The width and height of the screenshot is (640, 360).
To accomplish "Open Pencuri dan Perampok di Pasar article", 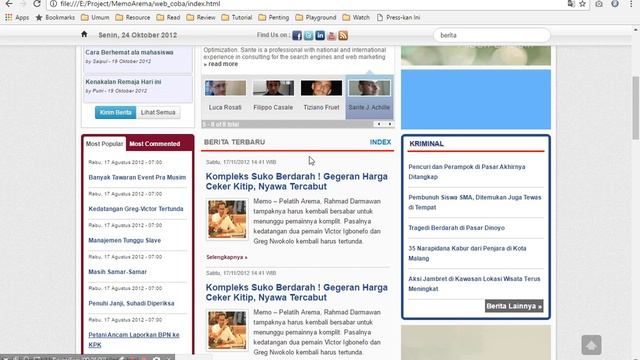I will coord(467,172).
